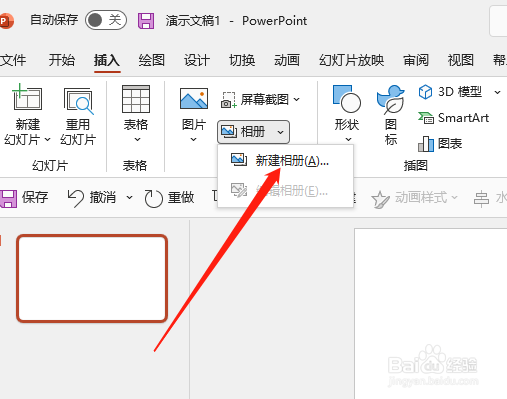The height and width of the screenshot is (399, 507).
Task: Click the Reuse Slides (重用幻灯片) icon
Action: pyautogui.click(x=79, y=100)
